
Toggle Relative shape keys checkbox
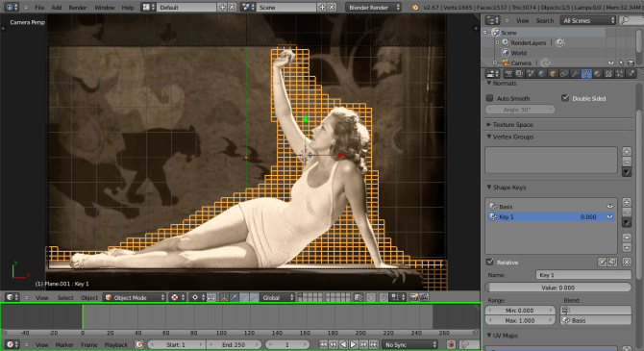[x=489, y=263]
